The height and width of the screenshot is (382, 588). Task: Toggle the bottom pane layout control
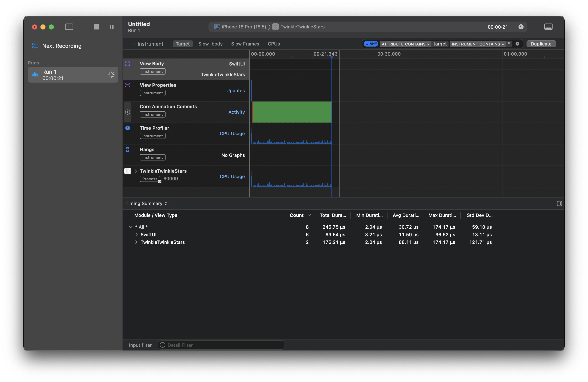548,27
